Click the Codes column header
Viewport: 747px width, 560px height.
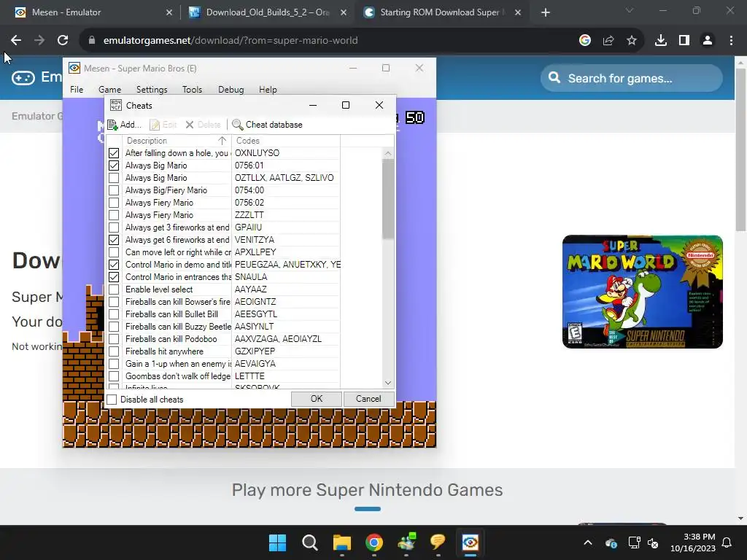point(286,141)
